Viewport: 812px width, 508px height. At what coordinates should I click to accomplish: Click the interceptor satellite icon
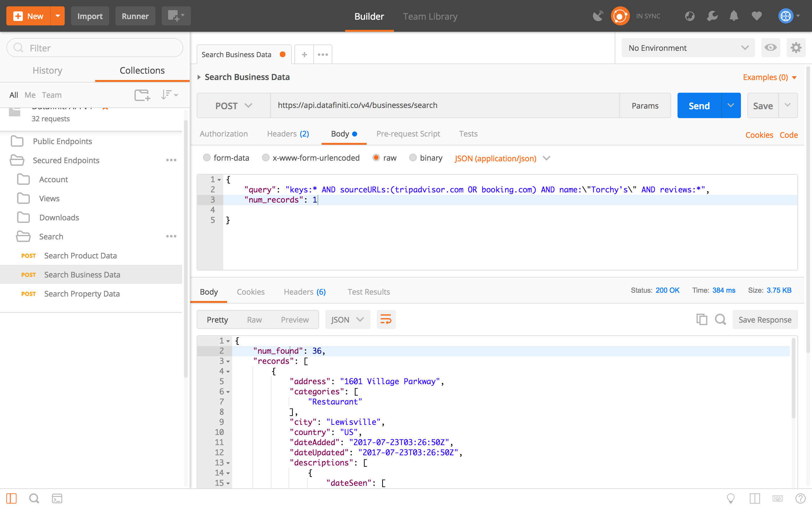point(598,16)
